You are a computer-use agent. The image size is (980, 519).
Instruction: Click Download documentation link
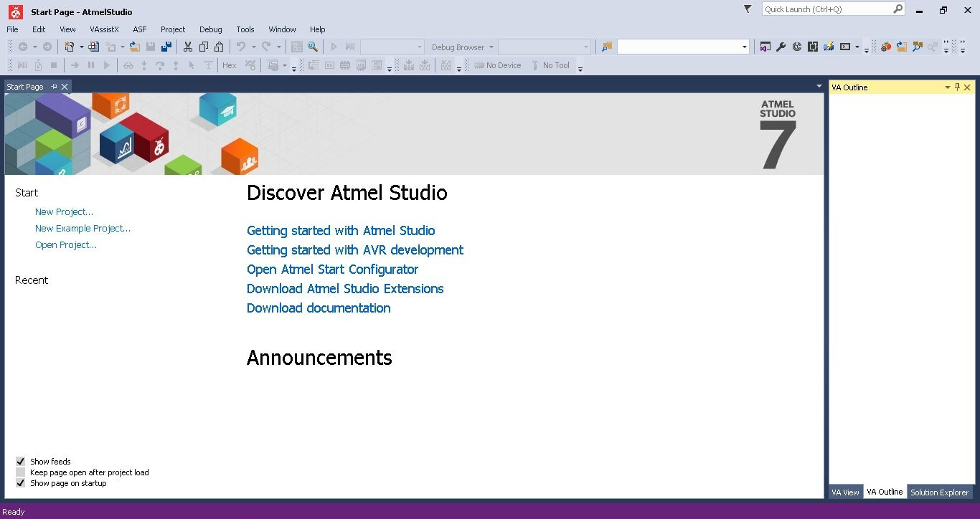click(319, 308)
